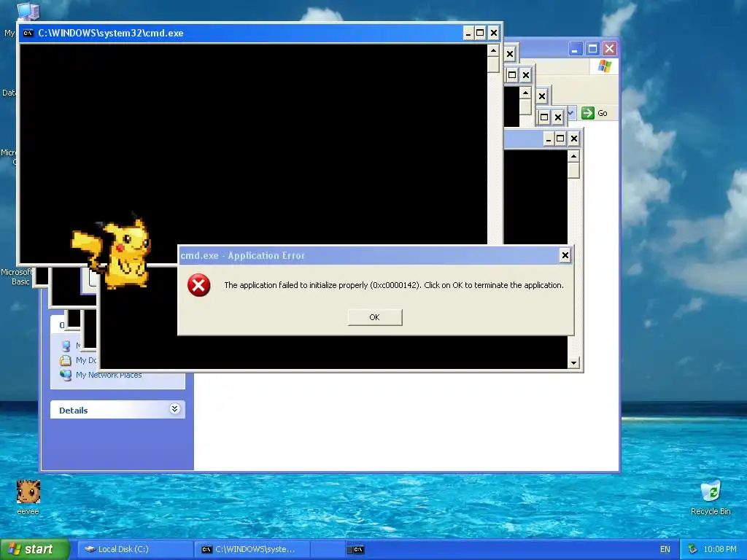Screen dimensions: 747x560
Task: Click the 10:08 PM taskbar clock
Action: click(720, 549)
